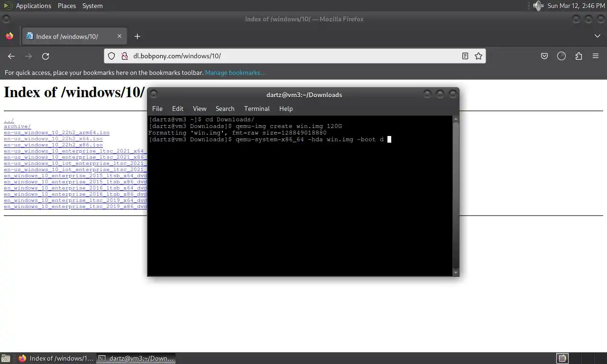Click the URL address bar
The image size is (607, 364).
[294, 56]
